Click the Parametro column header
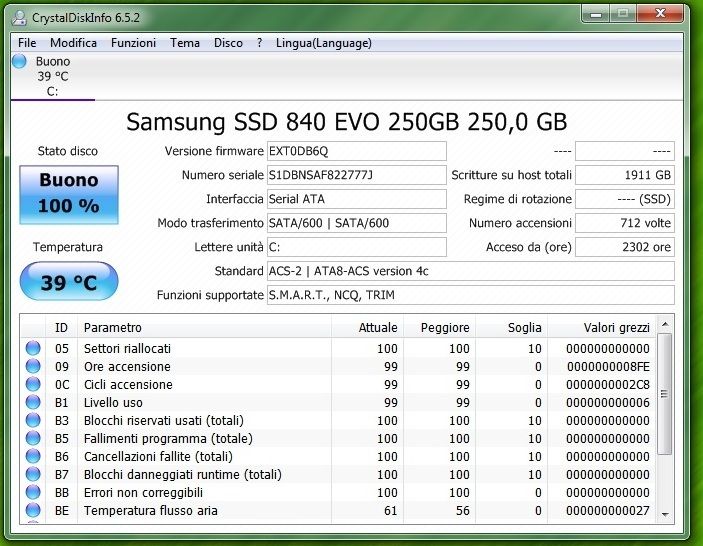703x546 pixels. [204, 328]
